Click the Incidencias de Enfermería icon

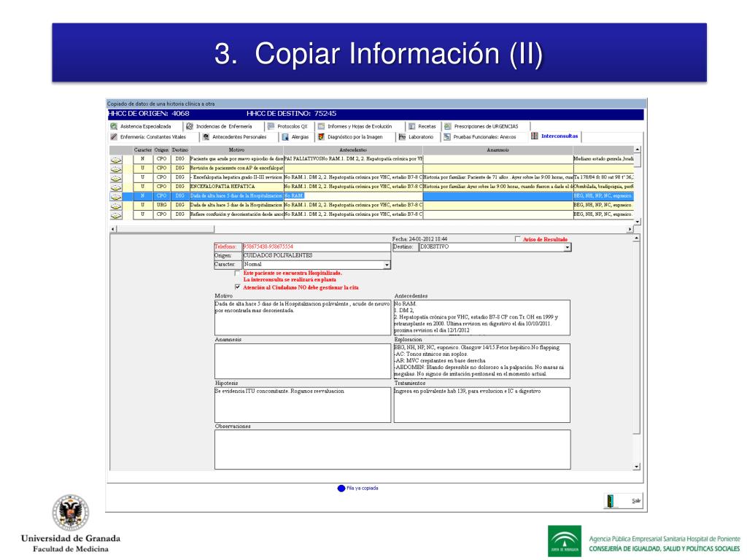point(190,126)
